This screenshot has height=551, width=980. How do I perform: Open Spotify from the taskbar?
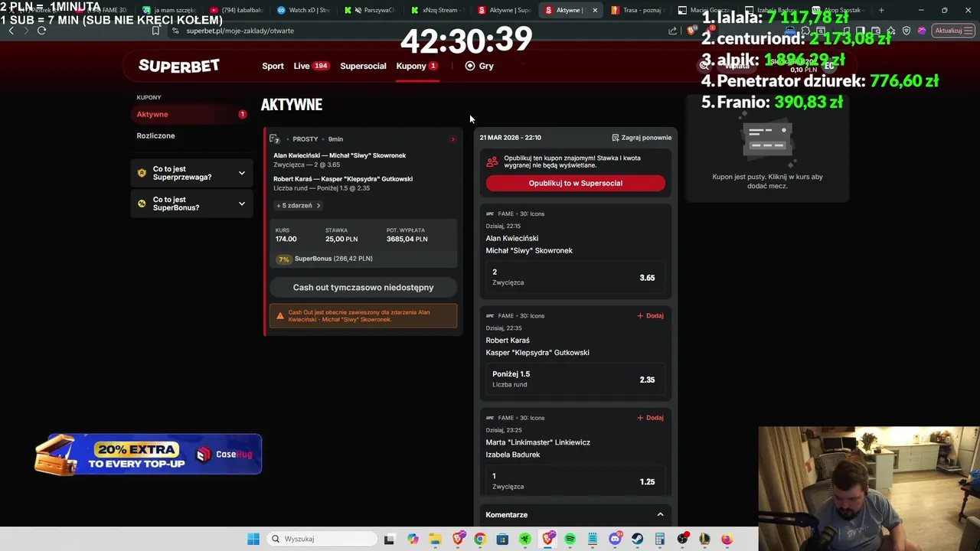570,539
